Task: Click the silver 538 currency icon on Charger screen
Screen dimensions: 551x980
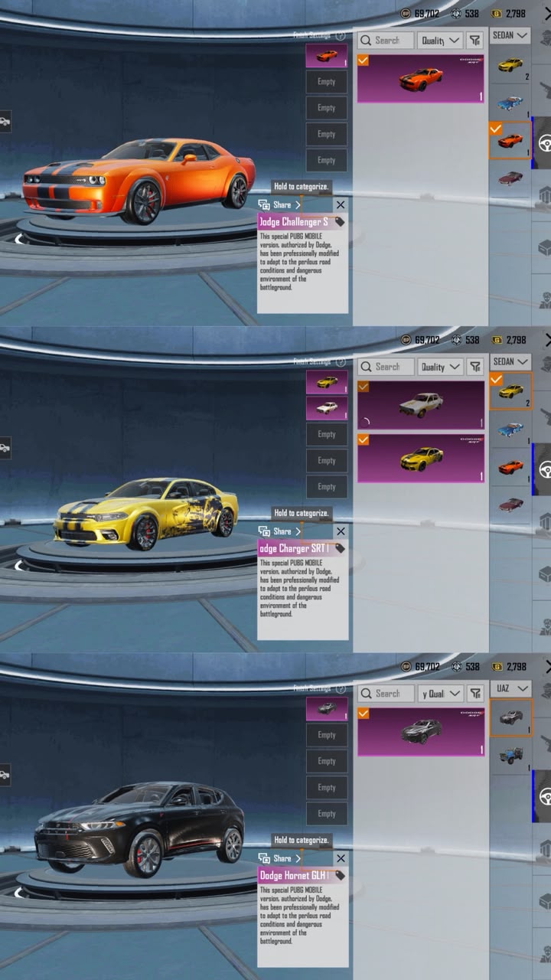Action: point(456,340)
